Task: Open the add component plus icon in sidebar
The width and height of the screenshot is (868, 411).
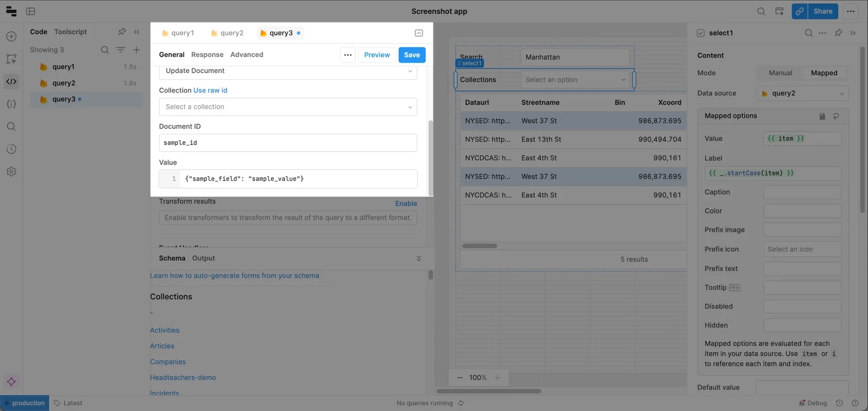Action: (x=12, y=37)
